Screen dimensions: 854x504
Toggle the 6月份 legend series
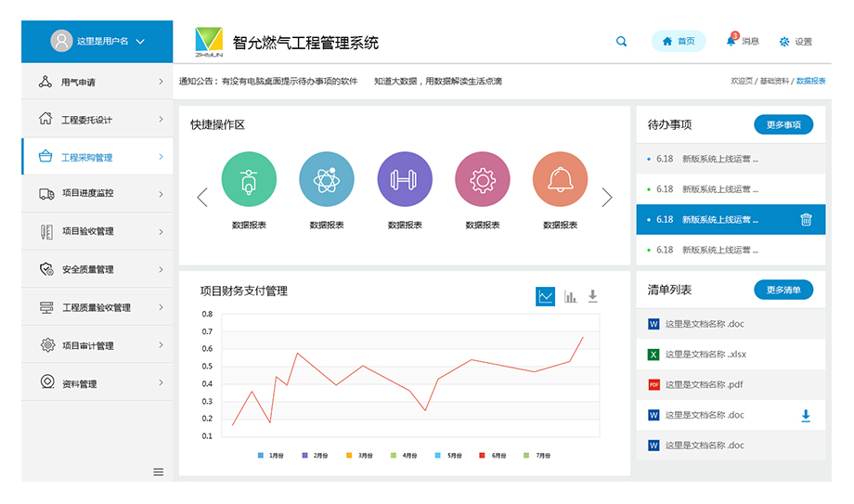click(x=494, y=456)
